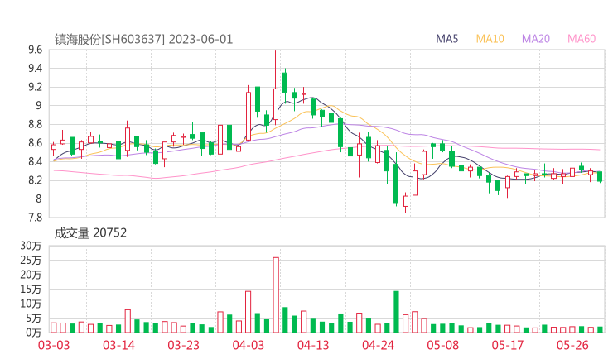This screenshot has height=364, width=613.
Task: Click the 04-24 date axis label
Action: click(378, 345)
